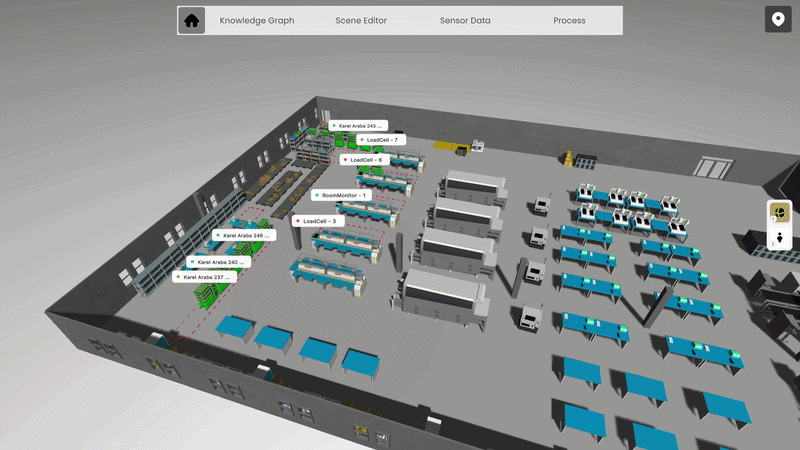Select the Karel Araba 240 label
Screen dimensions: 800x450
[218, 262]
